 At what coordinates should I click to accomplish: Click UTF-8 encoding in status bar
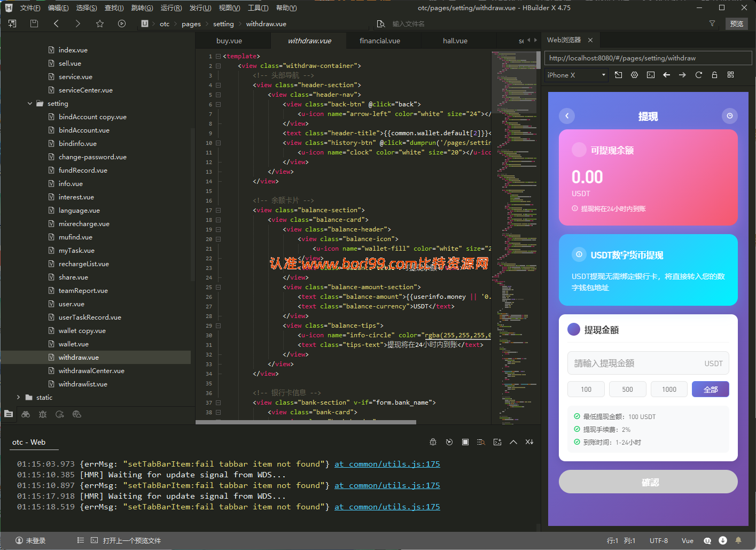(659, 540)
